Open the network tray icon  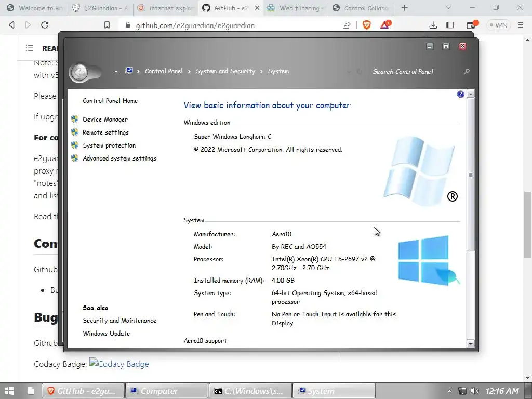462,391
